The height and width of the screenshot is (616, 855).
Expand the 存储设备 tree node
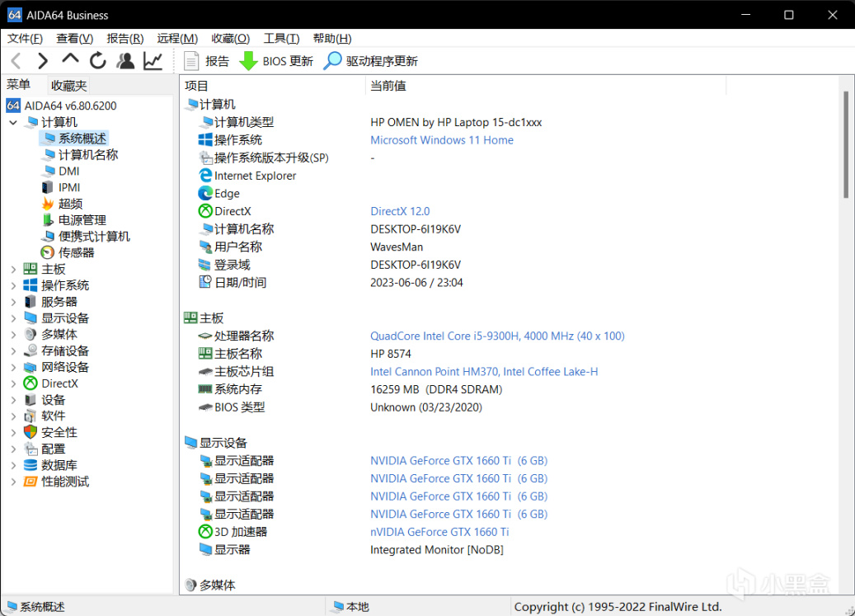point(13,351)
